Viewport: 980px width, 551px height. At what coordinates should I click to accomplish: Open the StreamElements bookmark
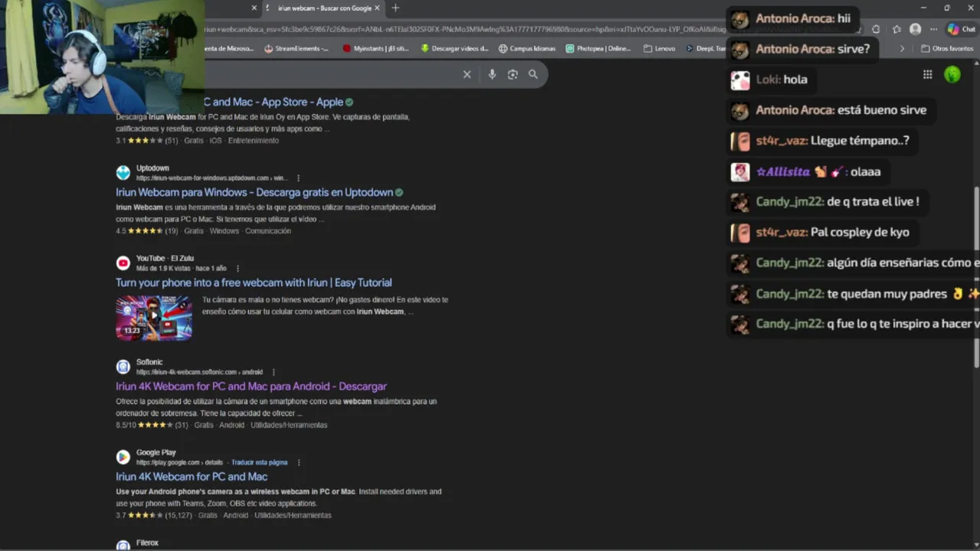point(296,48)
